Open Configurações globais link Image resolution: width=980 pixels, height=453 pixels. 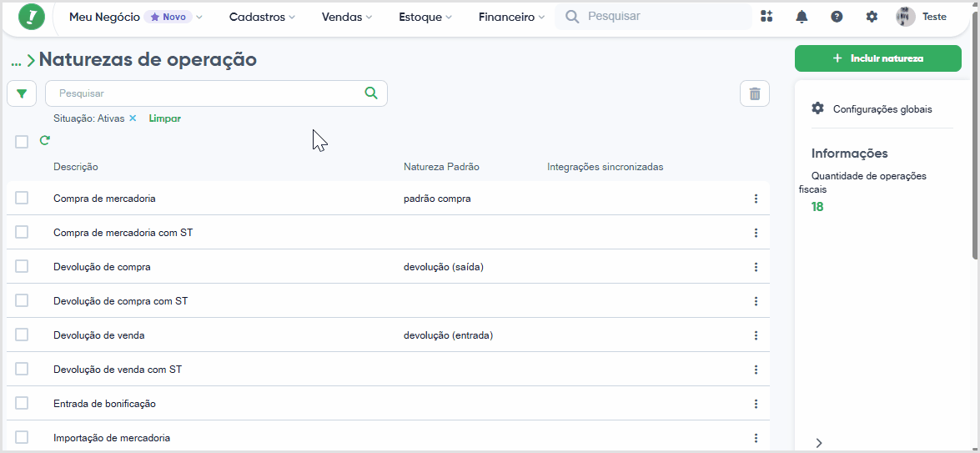(x=882, y=108)
